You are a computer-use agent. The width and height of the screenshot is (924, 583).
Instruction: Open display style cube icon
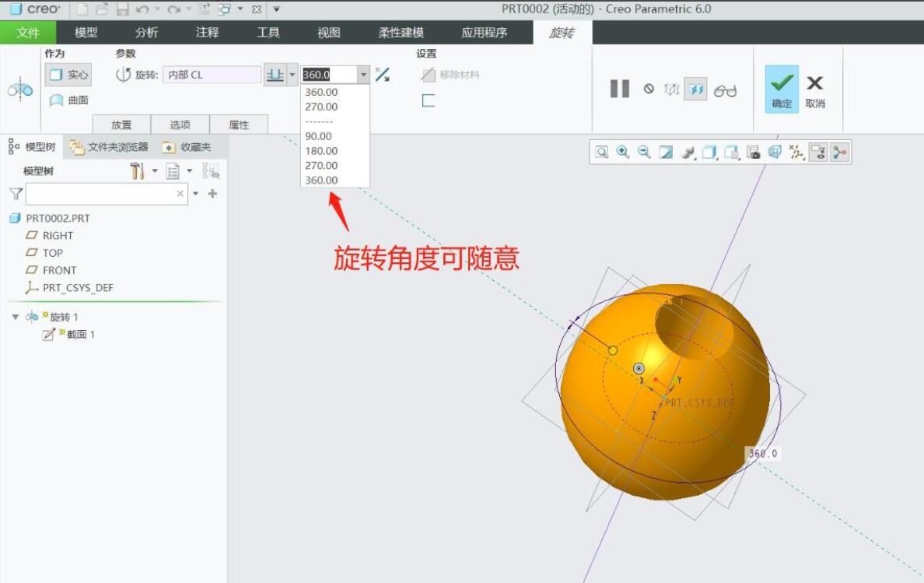pyautogui.click(x=709, y=152)
